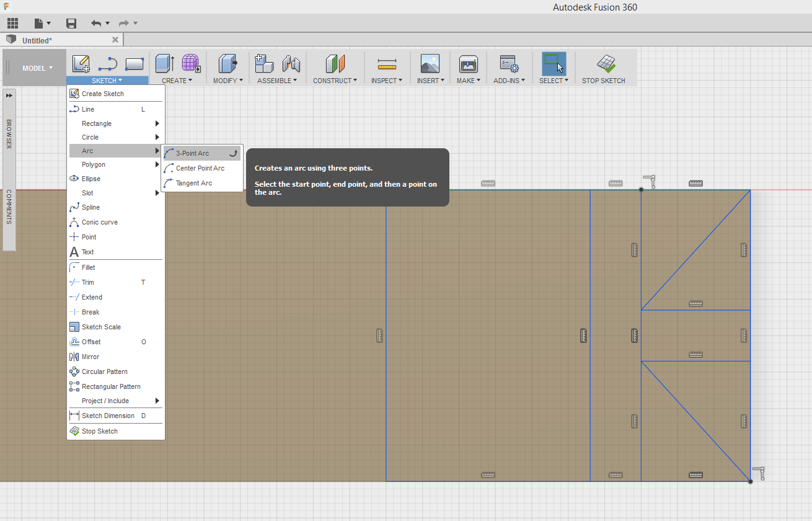Select Tangent Arc option
The height and width of the screenshot is (521, 812).
[x=201, y=183]
